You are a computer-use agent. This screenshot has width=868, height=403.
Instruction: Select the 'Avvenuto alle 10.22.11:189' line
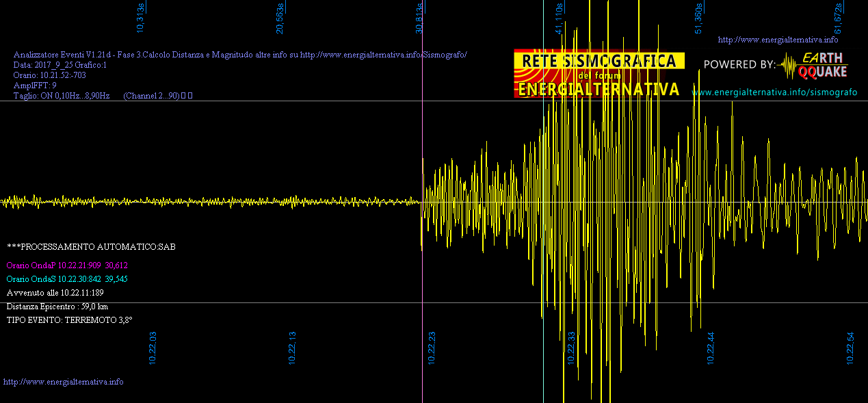click(x=55, y=293)
